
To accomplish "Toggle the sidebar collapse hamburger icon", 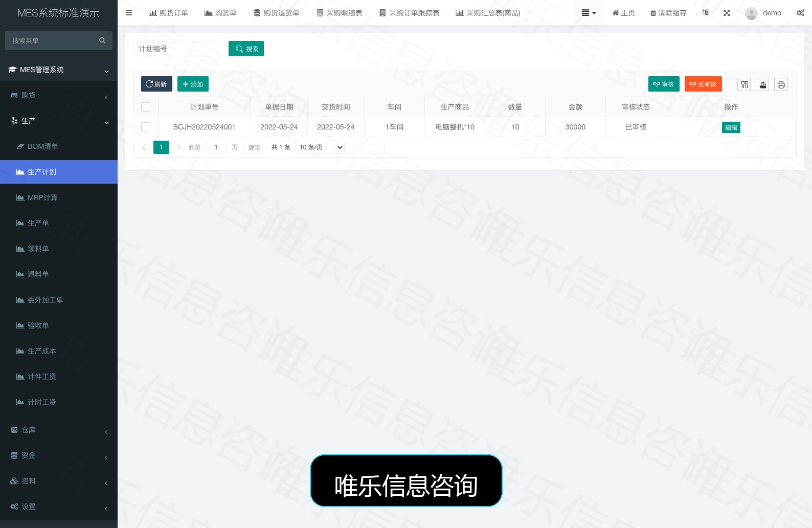I will pos(129,13).
